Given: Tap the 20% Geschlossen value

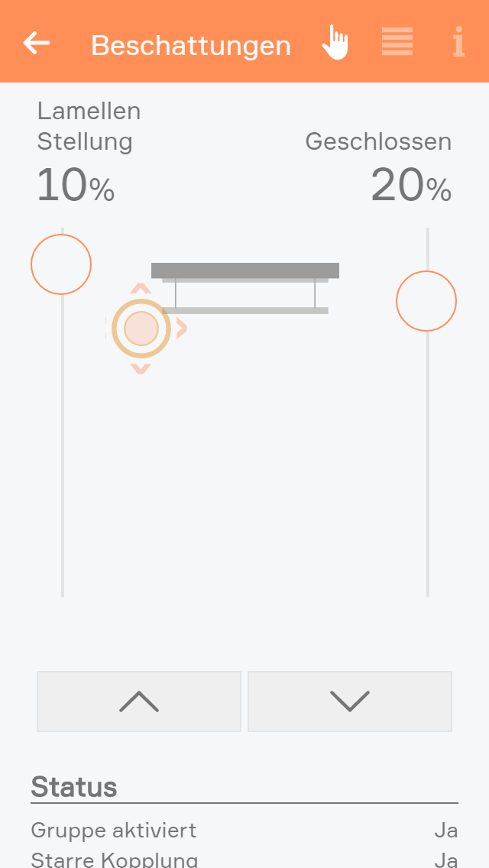Looking at the screenshot, I should point(411,186).
